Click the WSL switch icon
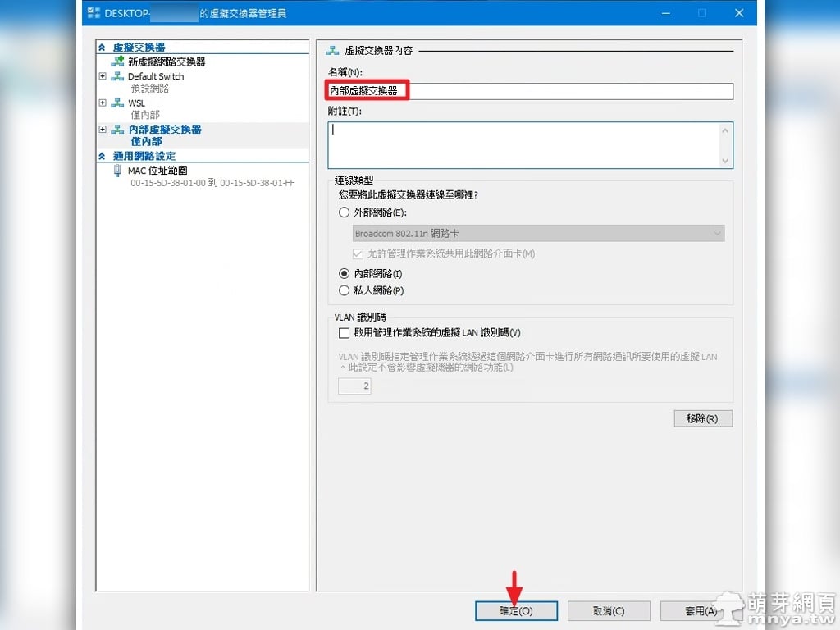 (117, 103)
